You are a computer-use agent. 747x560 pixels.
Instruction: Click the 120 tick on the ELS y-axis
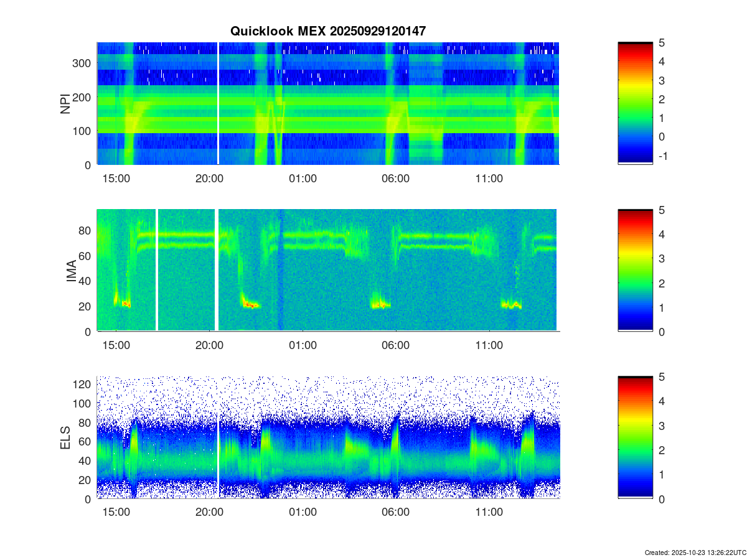[83, 385]
